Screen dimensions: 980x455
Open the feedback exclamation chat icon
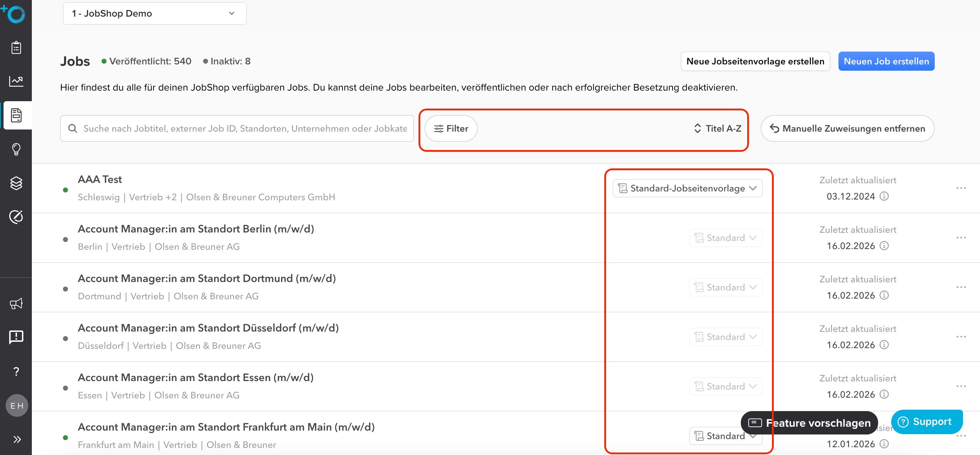(x=16, y=337)
